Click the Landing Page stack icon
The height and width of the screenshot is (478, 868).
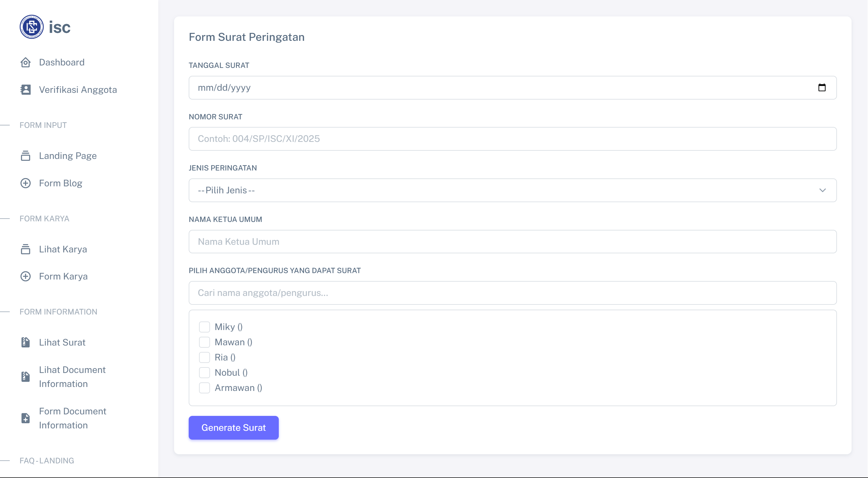[26, 156]
